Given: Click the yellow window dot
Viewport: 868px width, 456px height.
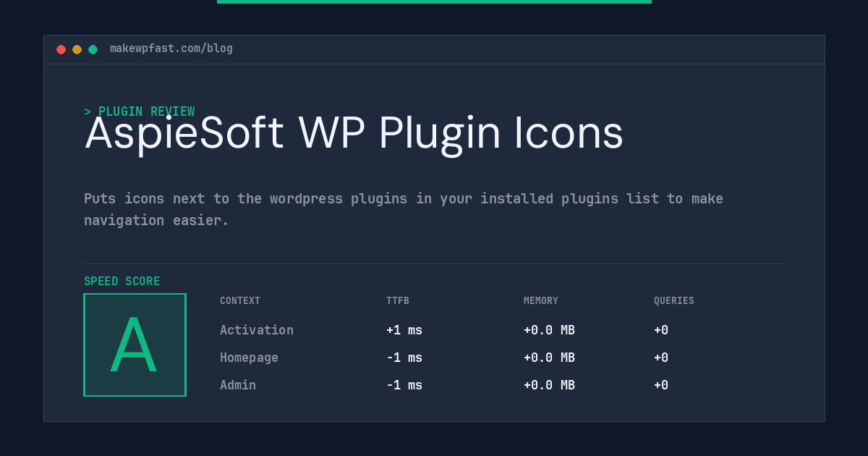Looking at the screenshot, I should (x=77, y=49).
